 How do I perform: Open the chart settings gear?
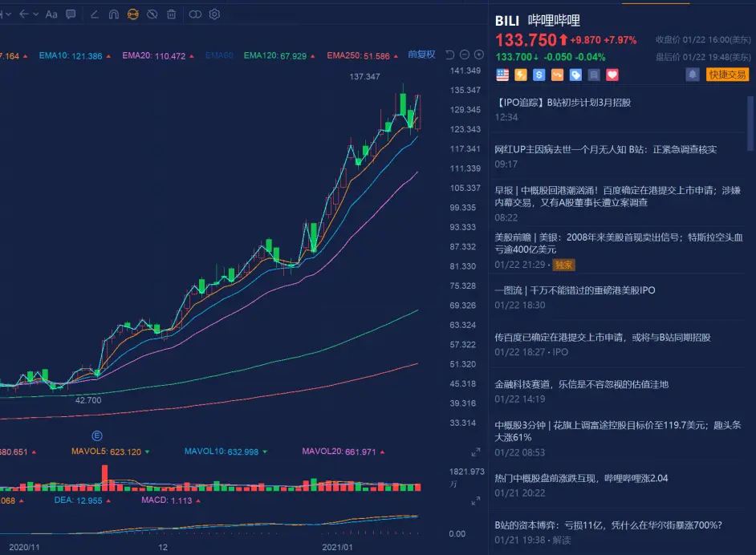[x=214, y=14]
